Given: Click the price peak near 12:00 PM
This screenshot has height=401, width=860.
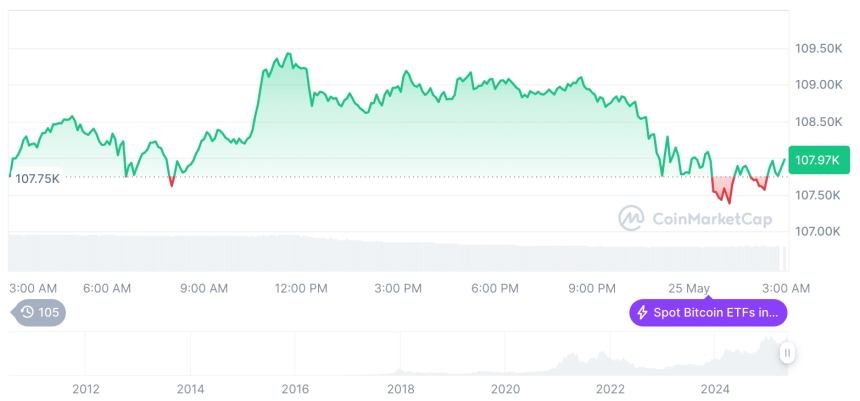Looking at the screenshot, I should [288, 54].
